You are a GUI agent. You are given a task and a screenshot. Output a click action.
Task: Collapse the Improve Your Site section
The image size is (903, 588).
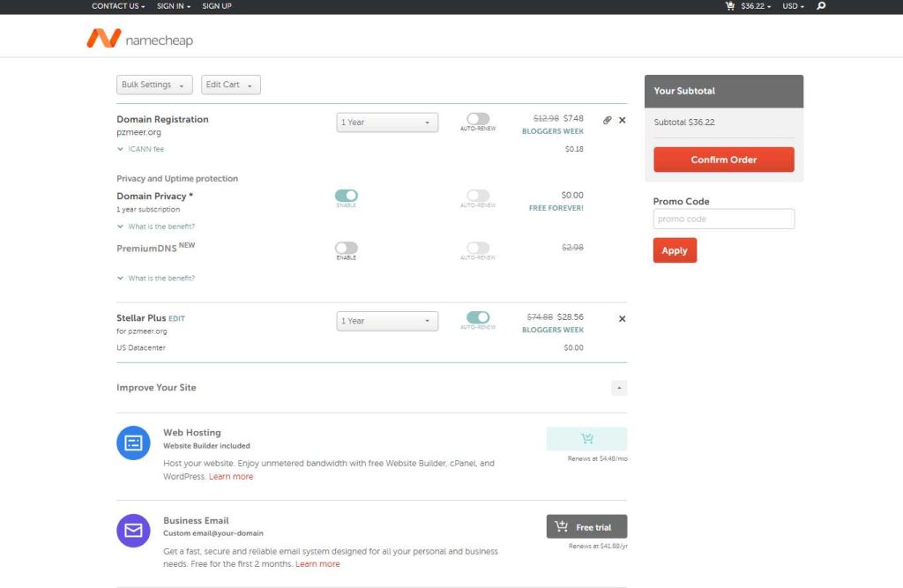coord(619,388)
